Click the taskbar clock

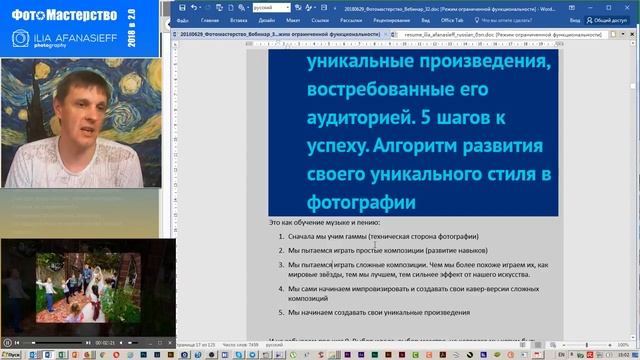point(624,355)
